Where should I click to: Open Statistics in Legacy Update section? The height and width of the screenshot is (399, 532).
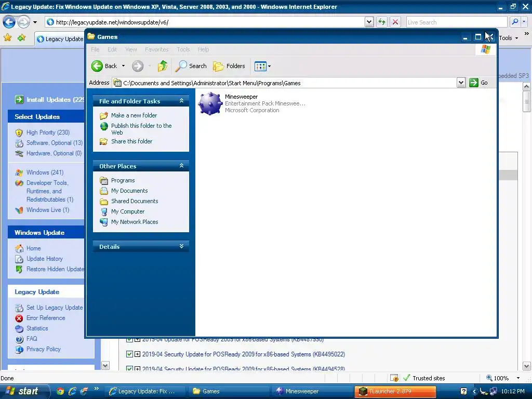coord(37,328)
